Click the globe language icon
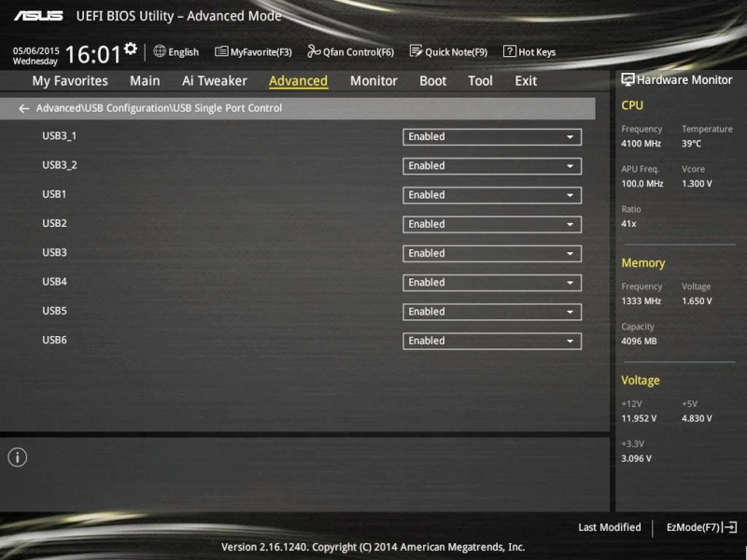 tap(160, 51)
